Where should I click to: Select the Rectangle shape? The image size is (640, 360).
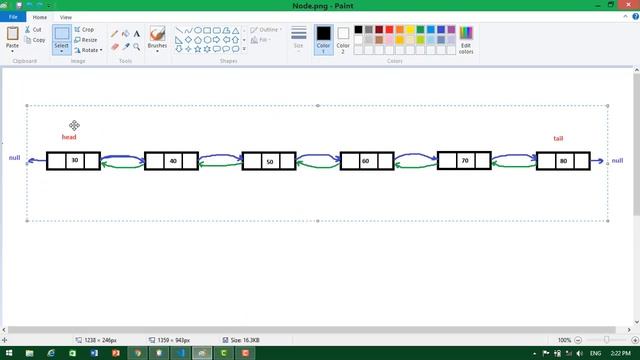coord(207,31)
